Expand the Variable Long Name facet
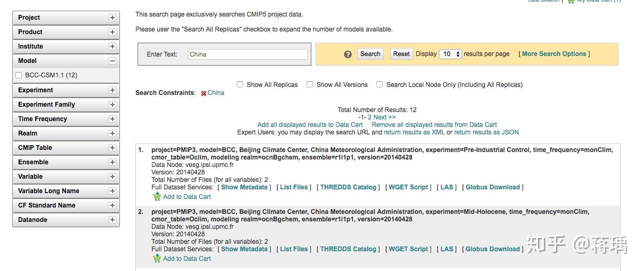 click(x=112, y=191)
